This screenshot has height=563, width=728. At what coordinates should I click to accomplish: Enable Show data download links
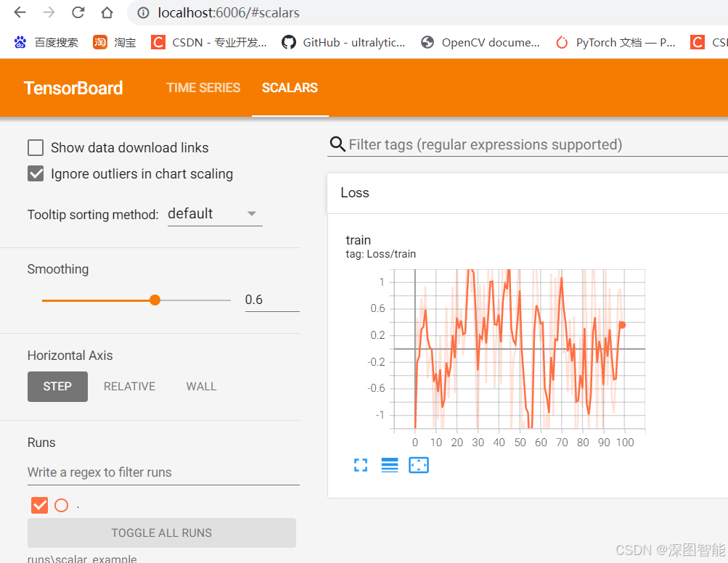(x=36, y=148)
